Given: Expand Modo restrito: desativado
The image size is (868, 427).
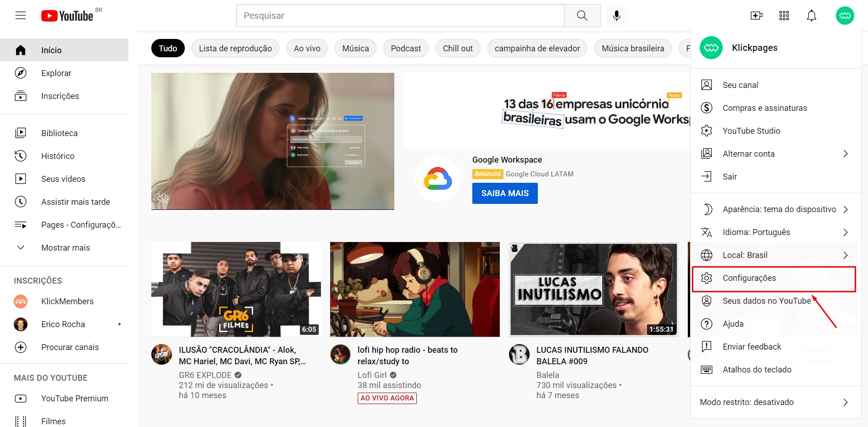Looking at the screenshot, I should [x=776, y=402].
